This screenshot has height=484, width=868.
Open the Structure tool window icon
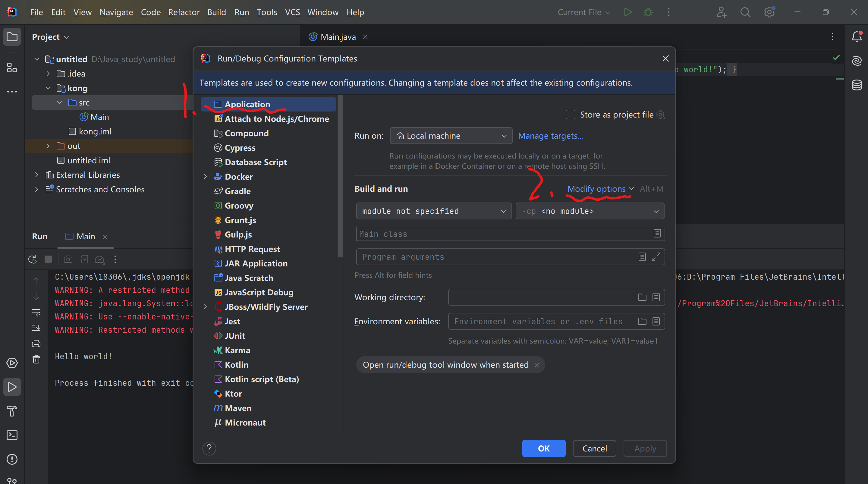(12, 68)
